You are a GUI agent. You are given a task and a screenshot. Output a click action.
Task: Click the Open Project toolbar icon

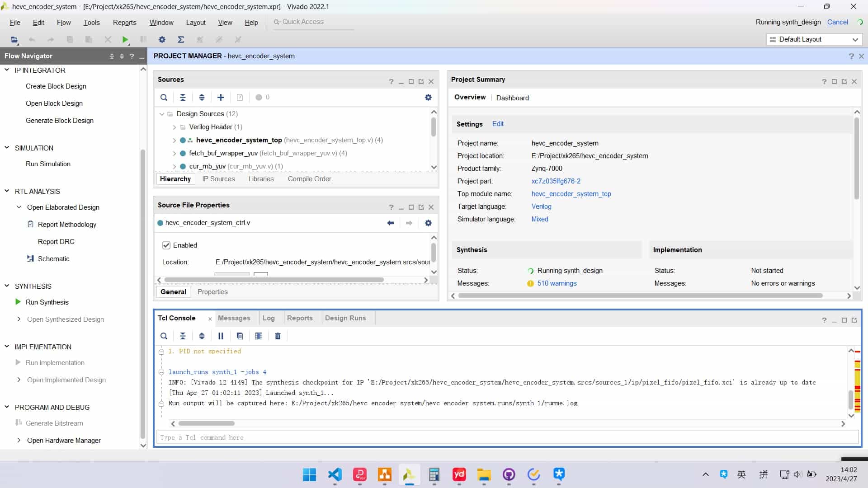14,40
